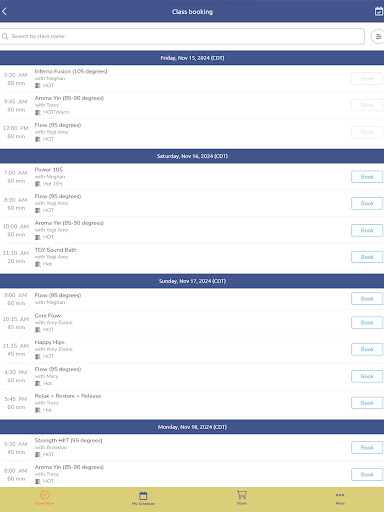Book the Power 105 class
The image size is (384, 512).
367,177
